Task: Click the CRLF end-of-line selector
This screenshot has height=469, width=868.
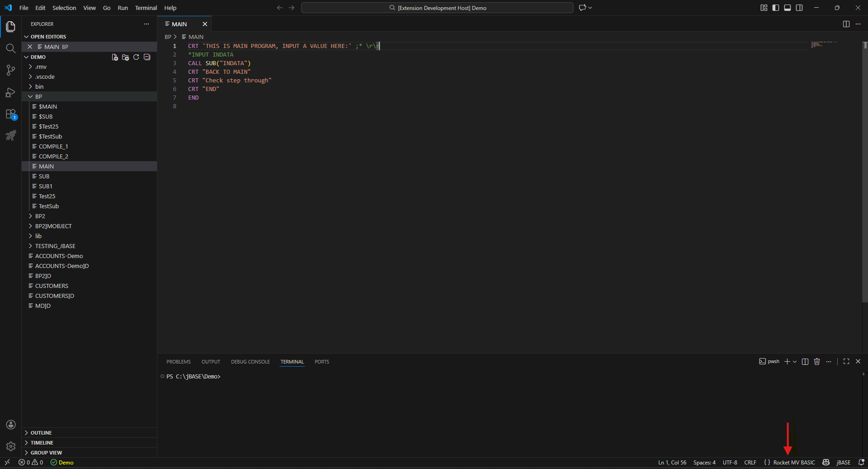Action: [x=750, y=463]
